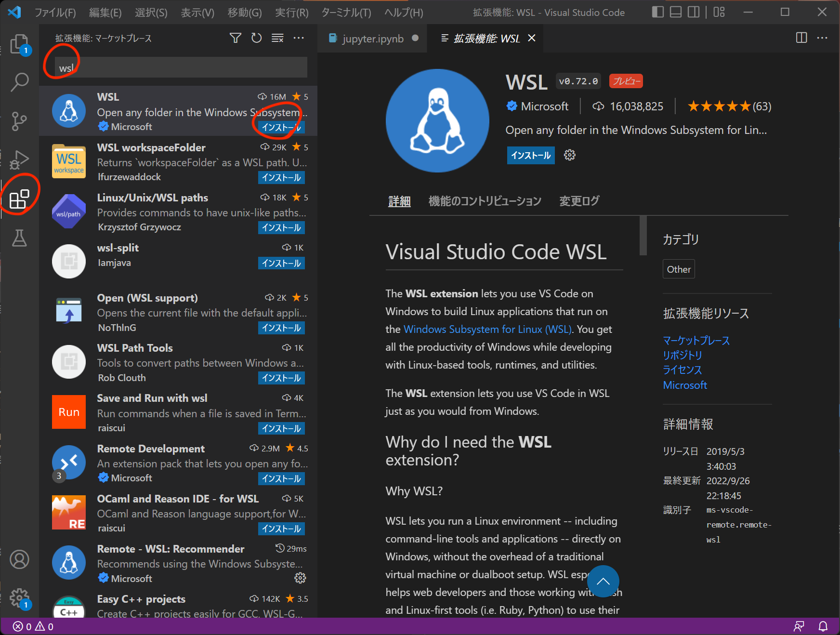
Task: Open the Search view in activity bar
Action: point(20,82)
